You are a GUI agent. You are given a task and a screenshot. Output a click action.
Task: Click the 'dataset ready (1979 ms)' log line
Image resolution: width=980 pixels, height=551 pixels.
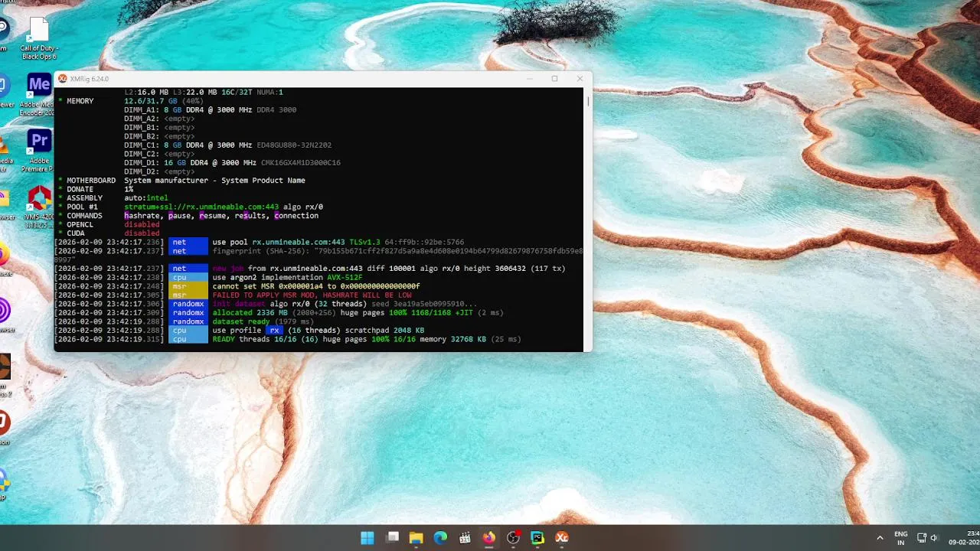pos(185,321)
